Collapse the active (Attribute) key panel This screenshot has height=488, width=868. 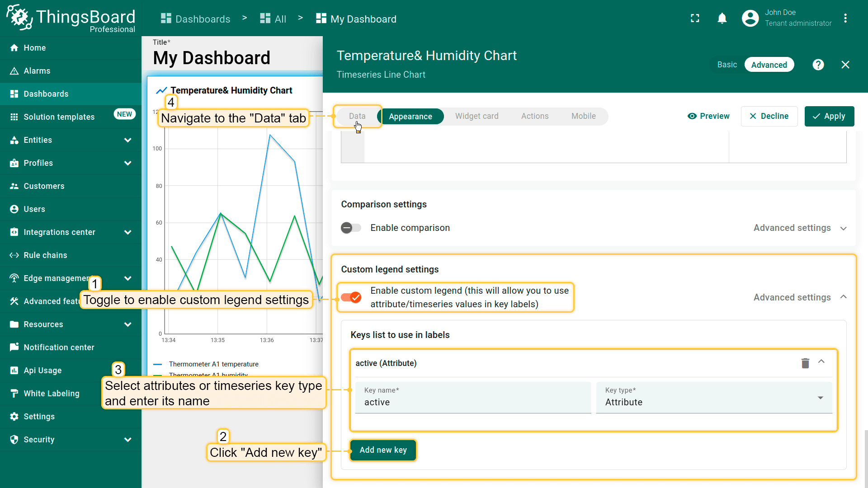click(821, 362)
